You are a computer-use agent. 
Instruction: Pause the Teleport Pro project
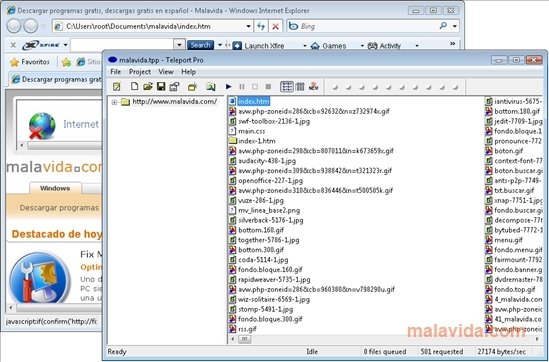[x=242, y=86]
